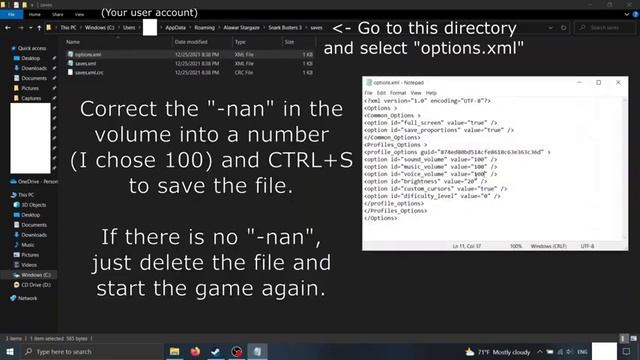Open the Home ribbon tab
The width and height of the screenshot is (640, 360).
pos(35,14)
